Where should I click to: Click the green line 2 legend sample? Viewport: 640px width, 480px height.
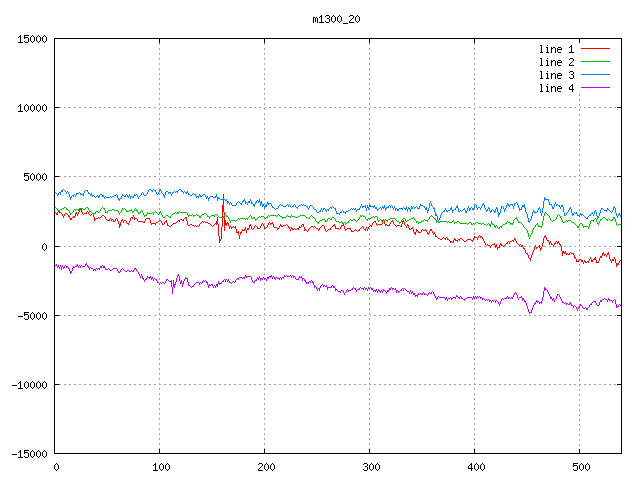point(596,62)
